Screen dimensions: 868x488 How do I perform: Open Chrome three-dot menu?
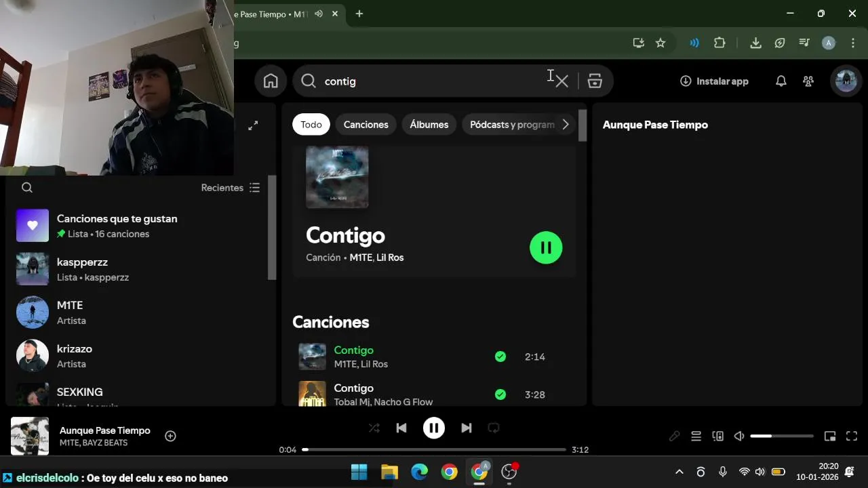tap(852, 43)
